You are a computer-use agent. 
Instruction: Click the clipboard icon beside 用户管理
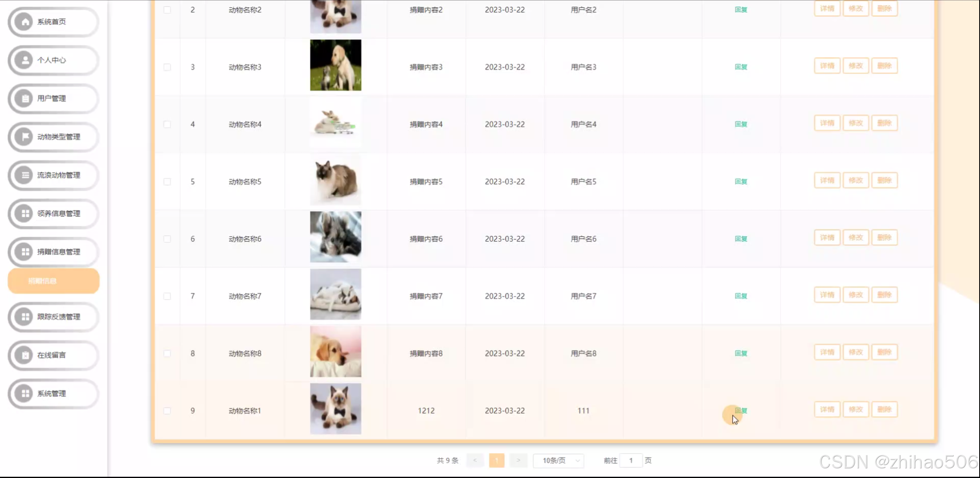coord(25,98)
